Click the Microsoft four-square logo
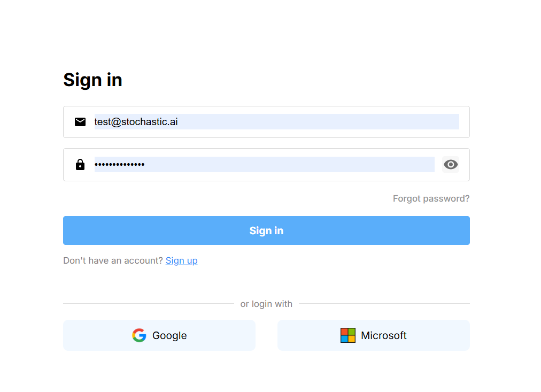Image resolution: width=541 pixels, height=392 pixels. tap(347, 335)
